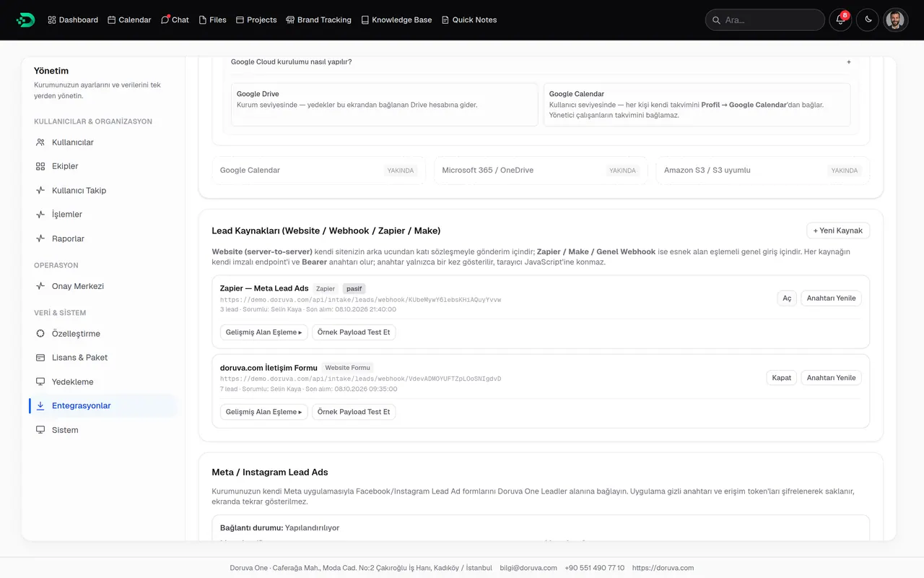Click the pasif status badge
924x578 pixels.
pyautogui.click(x=354, y=288)
